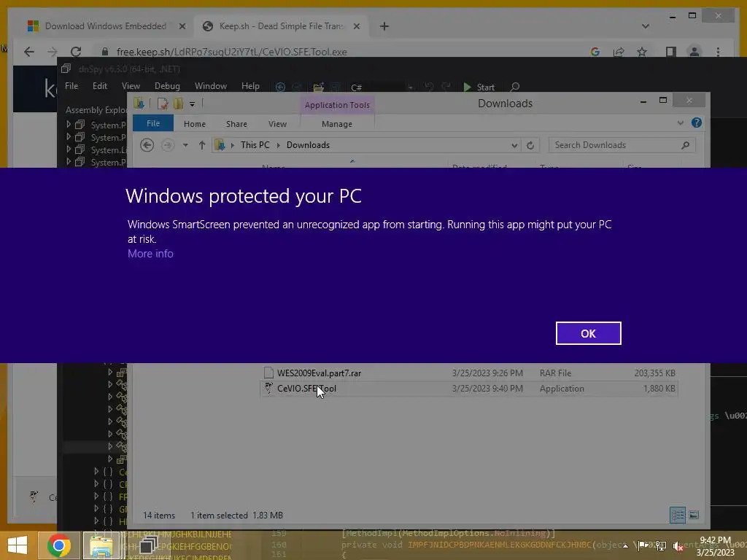Screen dimensions: 747x560
Task: Click dnSpy undo icon
Action: [429, 87]
